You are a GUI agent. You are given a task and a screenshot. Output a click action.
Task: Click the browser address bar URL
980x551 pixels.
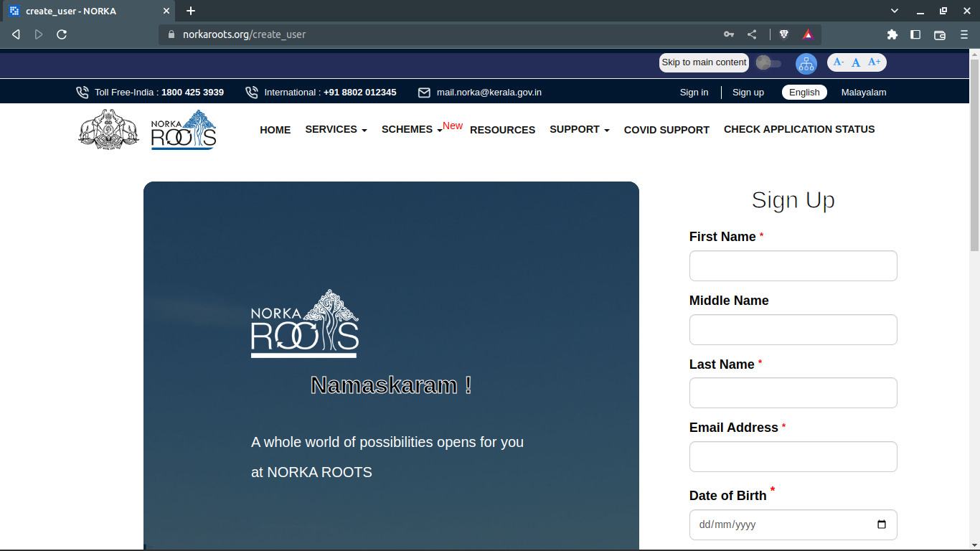coord(244,34)
